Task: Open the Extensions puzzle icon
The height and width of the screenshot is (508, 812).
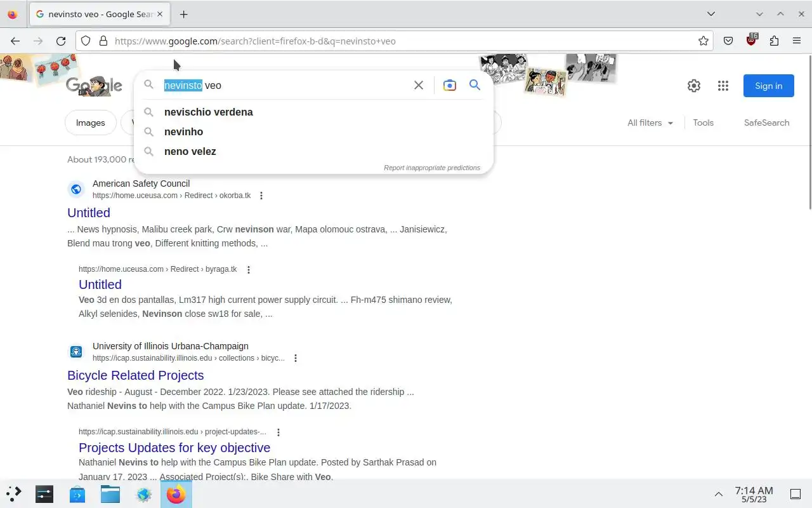Action: point(774,41)
